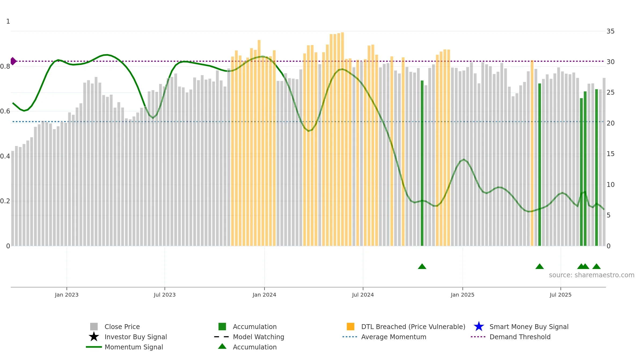
Task: Click the dashed Model Watching legend line icon
Action: [222, 337]
